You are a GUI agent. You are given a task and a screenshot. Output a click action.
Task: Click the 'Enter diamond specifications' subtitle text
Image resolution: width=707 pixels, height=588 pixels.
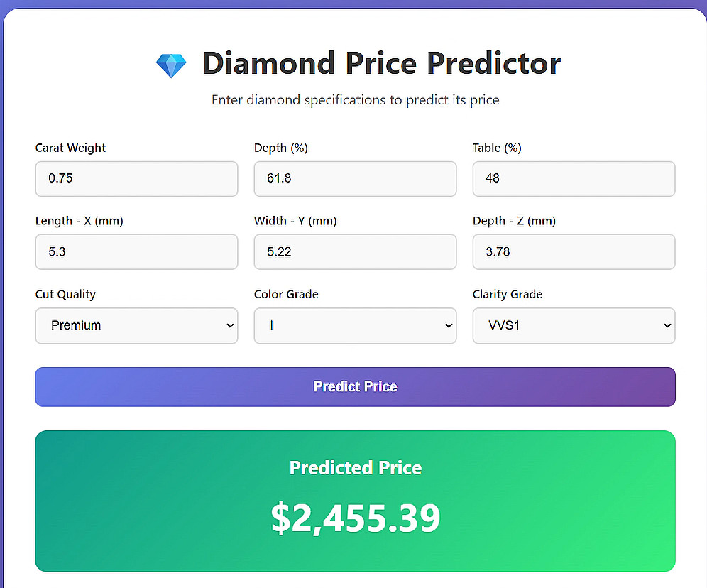tap(355, 100)
